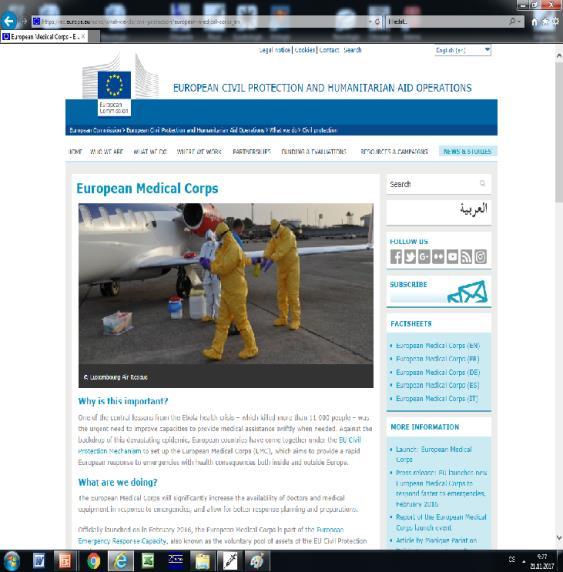The image size is (563, 572).
Task: Close the European Medical Corps tab
Action: (83, 36)
